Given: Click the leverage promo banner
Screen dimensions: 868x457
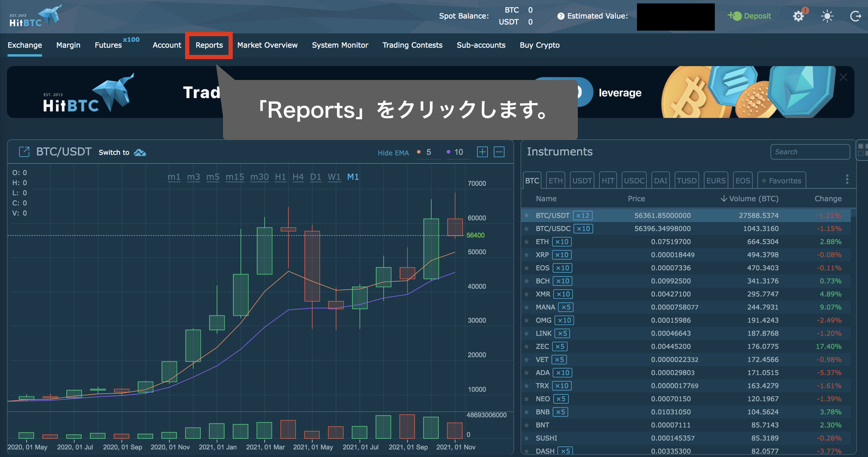Looking at the screenshot, I should pos(430,92).
